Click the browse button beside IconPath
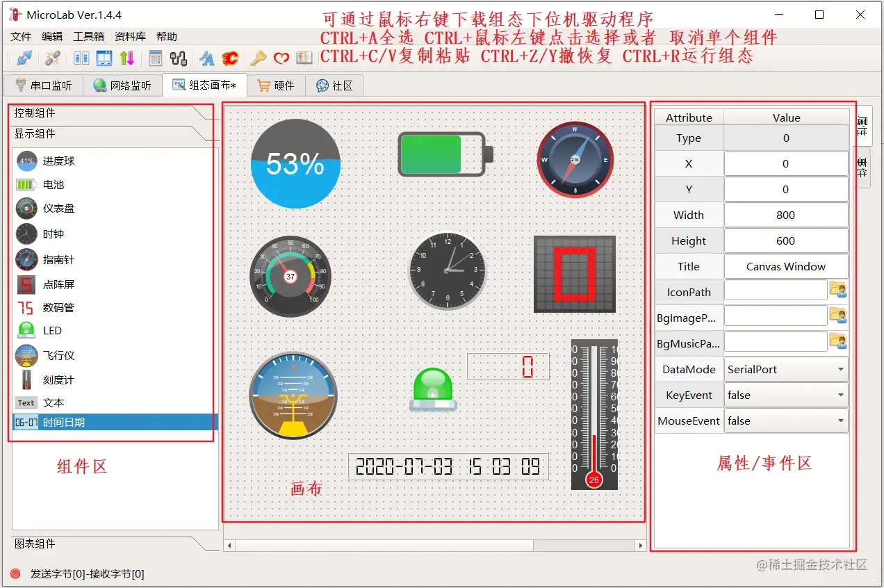This screenshot has height=588, width=884. [837, 290]
